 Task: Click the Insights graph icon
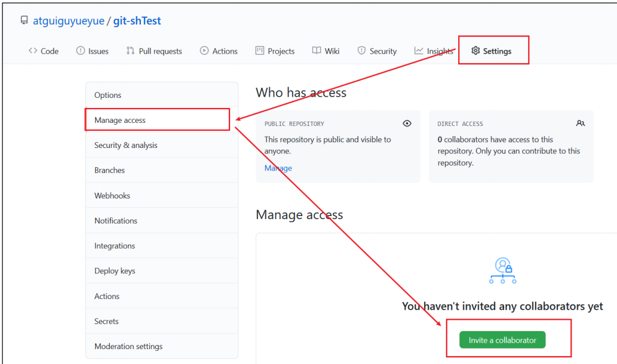click(x=419, y=51)
